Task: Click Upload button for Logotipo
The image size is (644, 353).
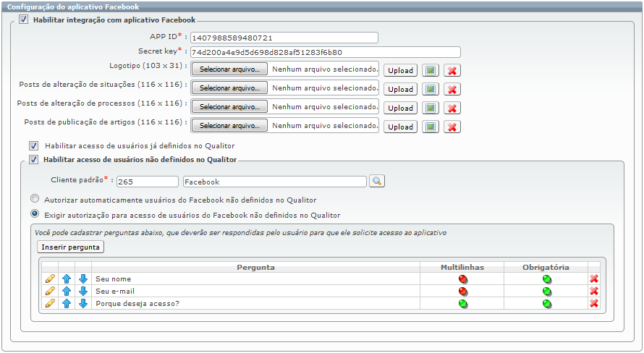Action: [399, 70]
